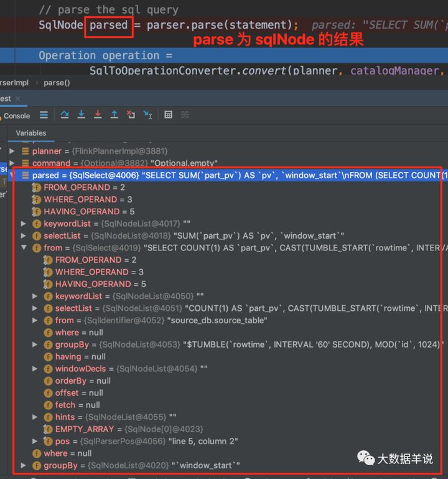Image resolution: width=448 pixels, height=479 pixels.
Task: Click the threads layout icon beside Console
Action: [44, 115]
